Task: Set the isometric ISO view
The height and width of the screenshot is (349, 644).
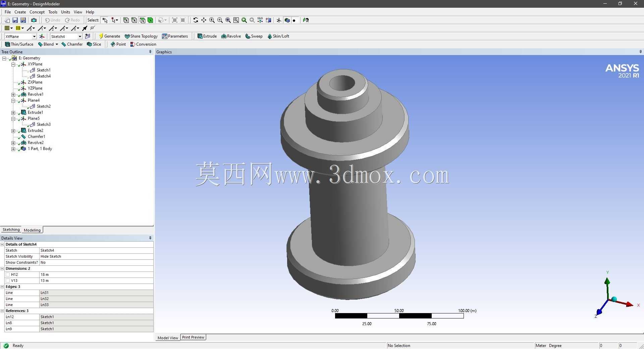Action: click(260, 20)
